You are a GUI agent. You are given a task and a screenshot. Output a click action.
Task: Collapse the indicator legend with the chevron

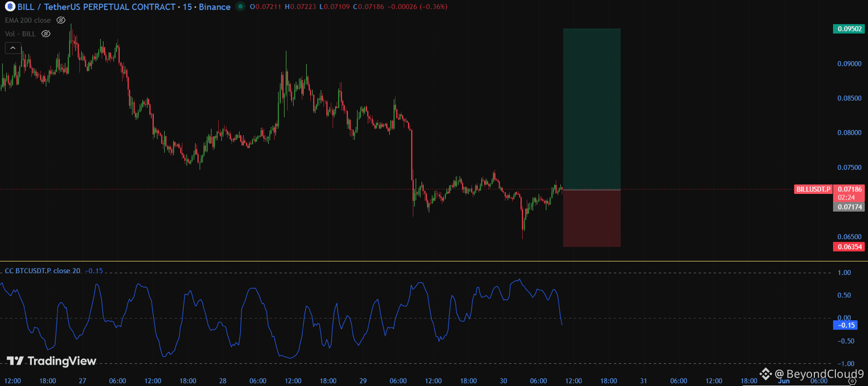point(13,48)
